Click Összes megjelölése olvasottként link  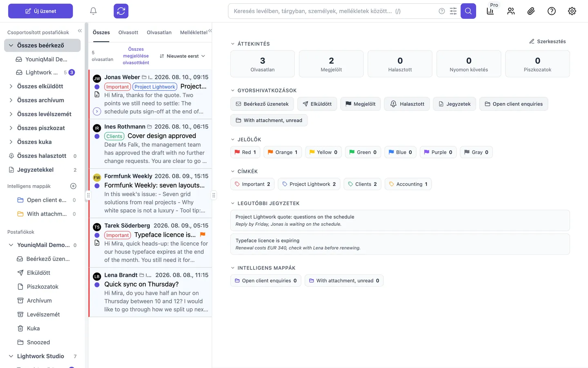pyautogui.click(x=136, y=56)
